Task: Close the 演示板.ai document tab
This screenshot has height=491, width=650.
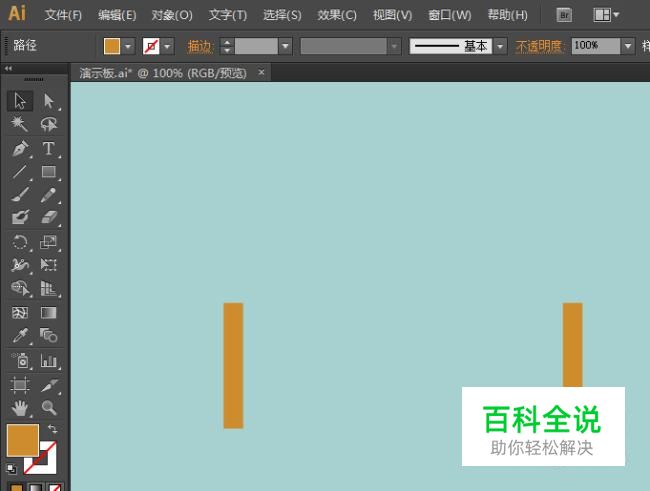Action: [x=261, y=73]
